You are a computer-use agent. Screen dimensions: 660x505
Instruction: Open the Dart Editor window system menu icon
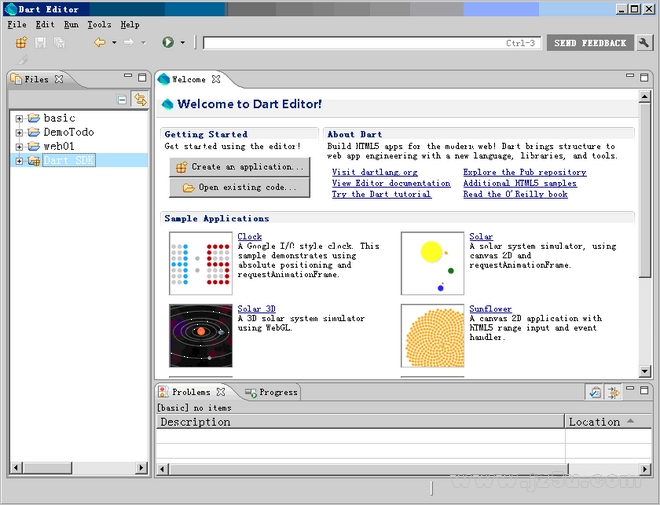pyautogui.click(x=10, y=9)
